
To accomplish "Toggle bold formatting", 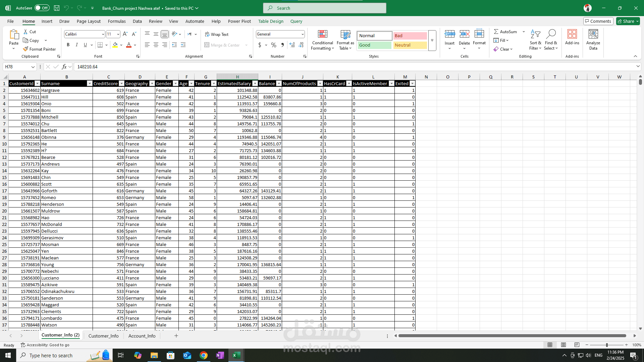I will [x=68, y=45].
